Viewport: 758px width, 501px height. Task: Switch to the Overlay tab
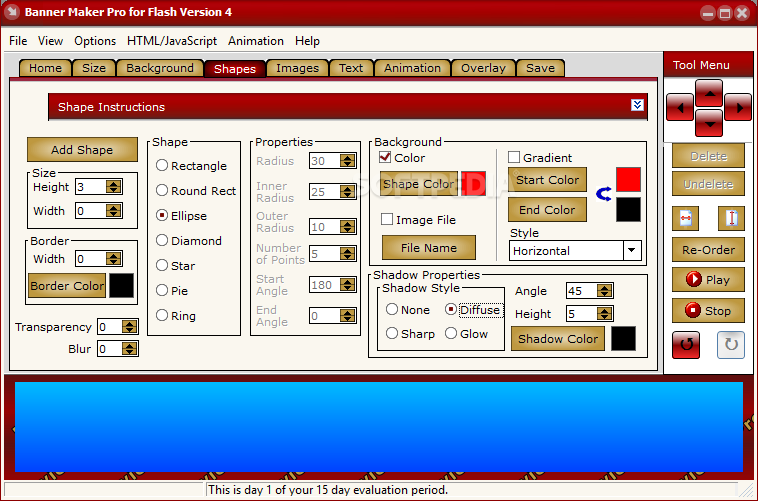tap(483, 68)
